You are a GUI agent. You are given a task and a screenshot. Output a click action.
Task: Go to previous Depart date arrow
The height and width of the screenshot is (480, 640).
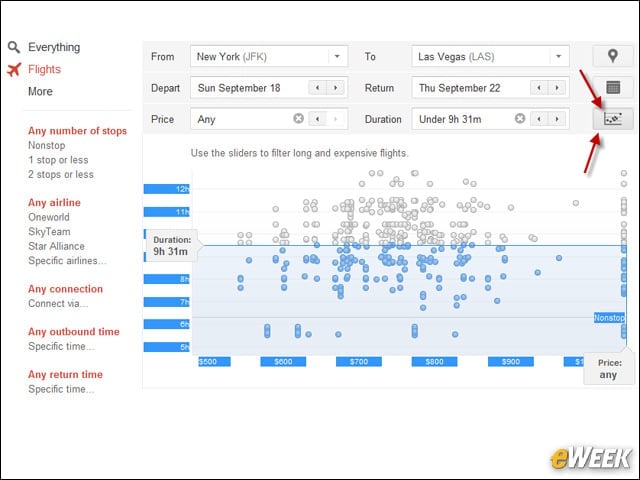click(317, 87)
